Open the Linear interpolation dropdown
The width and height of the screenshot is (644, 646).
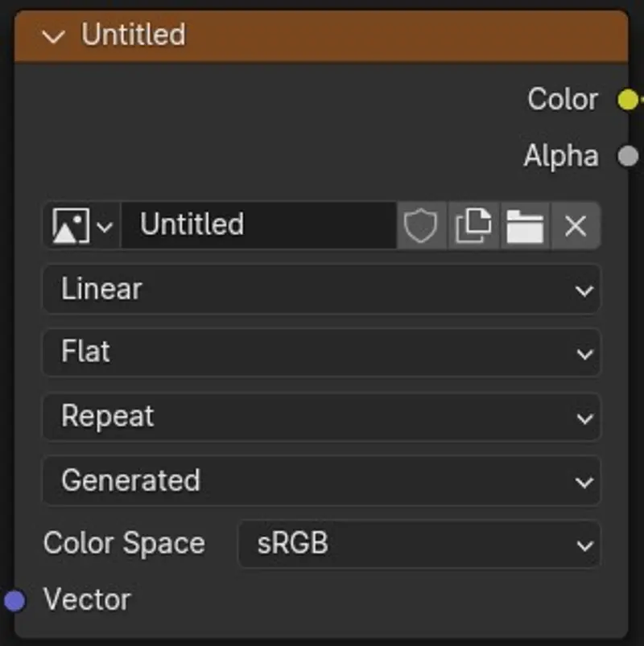click(322, 290)
